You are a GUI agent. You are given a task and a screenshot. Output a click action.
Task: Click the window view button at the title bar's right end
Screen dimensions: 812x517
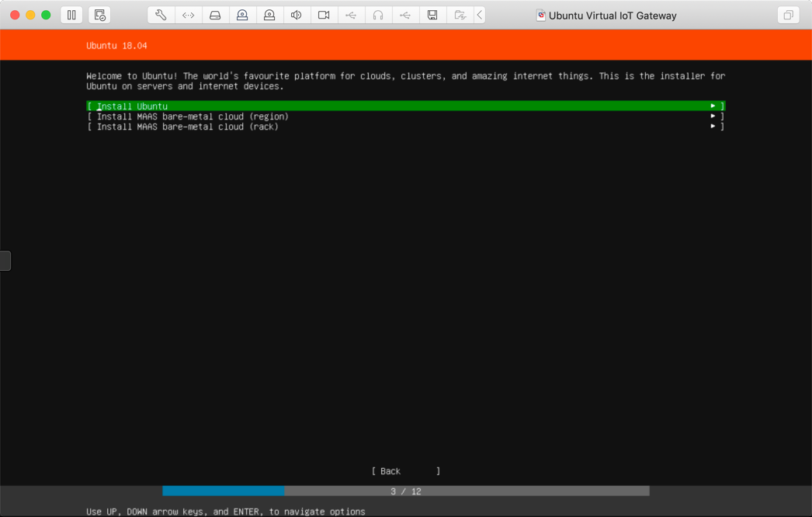tap(788, 15)
